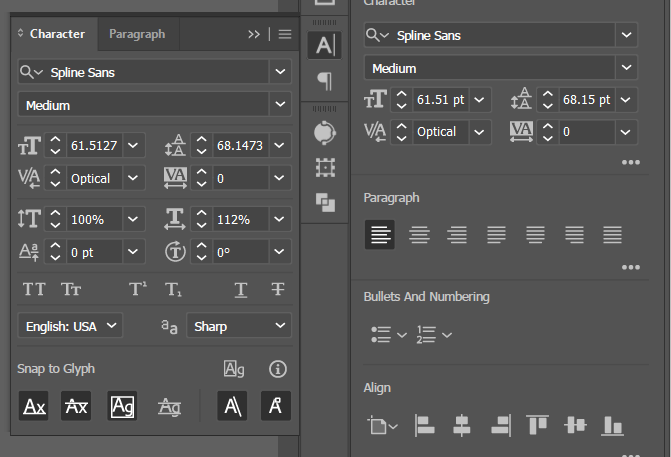Click the Snap to Glyph info icon

tap(278, 369)
